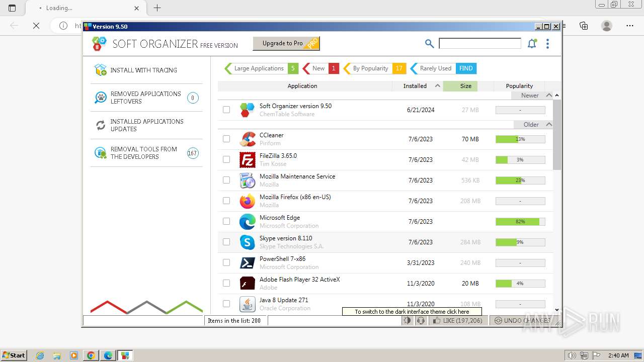644x362 pixels.
Task: Click the search magnifier icon
Action: point(429,44)
